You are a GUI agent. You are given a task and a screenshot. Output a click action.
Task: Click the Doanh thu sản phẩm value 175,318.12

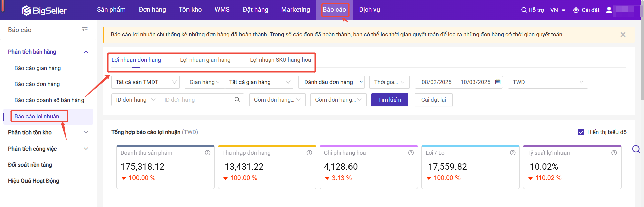[x=143, y=167]
